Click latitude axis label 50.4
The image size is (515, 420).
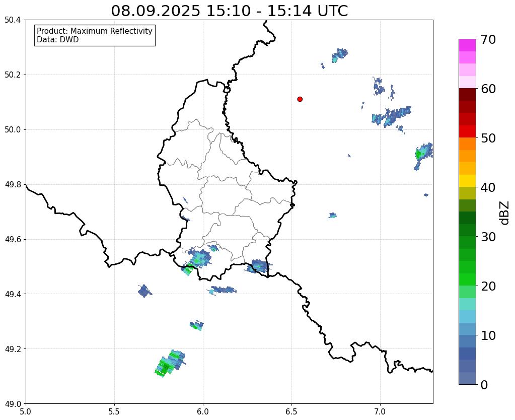(x=13, y=20)
